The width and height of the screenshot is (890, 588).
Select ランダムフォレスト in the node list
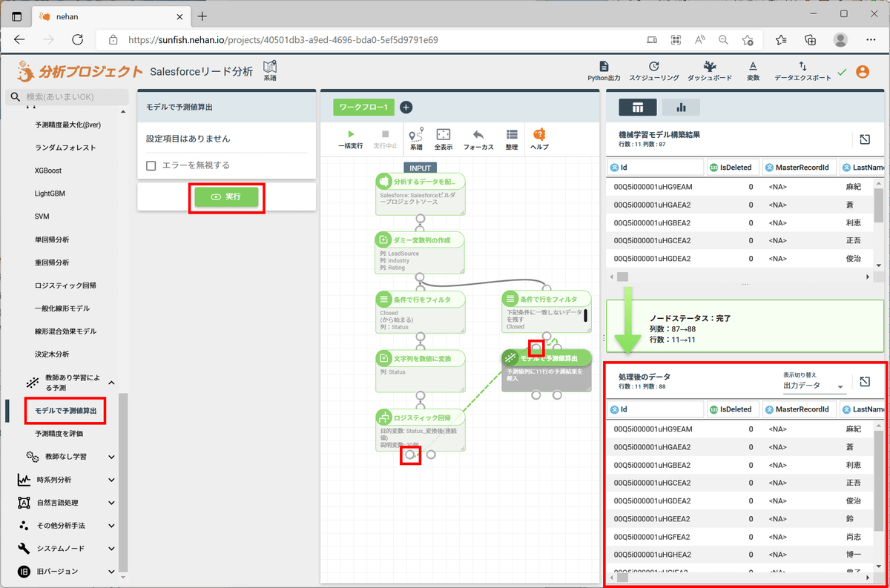point(65,148)
